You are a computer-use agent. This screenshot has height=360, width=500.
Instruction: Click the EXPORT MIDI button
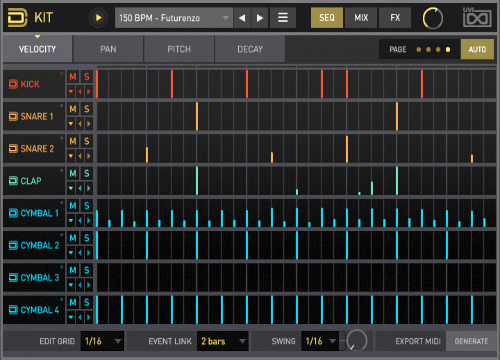[x=418, y=341]
